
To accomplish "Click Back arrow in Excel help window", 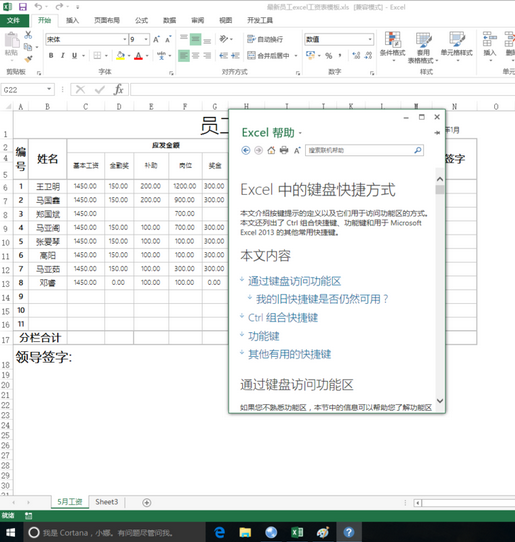I will pyautogui.click(x=246, y=150).
